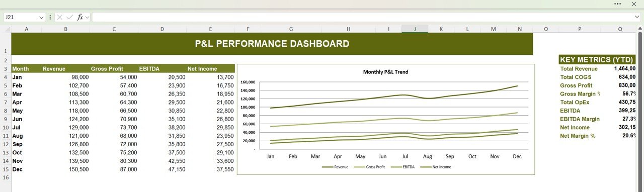This screenshot has width=644, height=192.
Task: Select column A header
Action: coord(27,29)
